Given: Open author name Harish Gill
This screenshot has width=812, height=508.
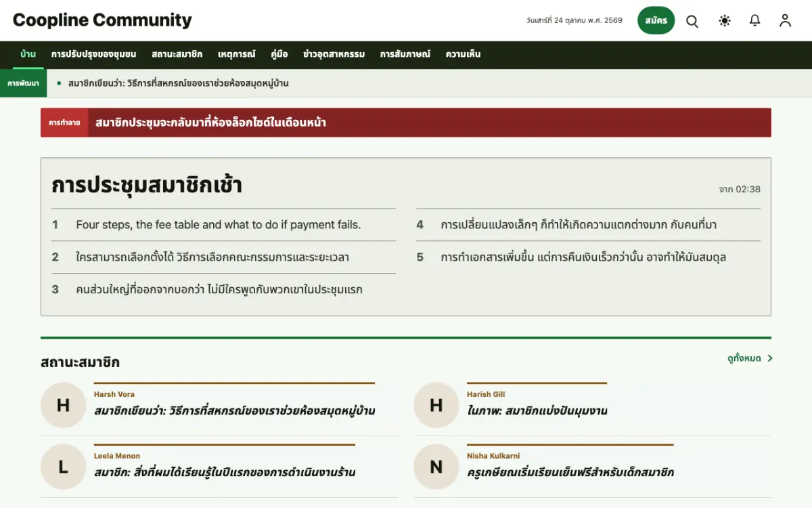Looking at the screenshot, I should [486, 394].
